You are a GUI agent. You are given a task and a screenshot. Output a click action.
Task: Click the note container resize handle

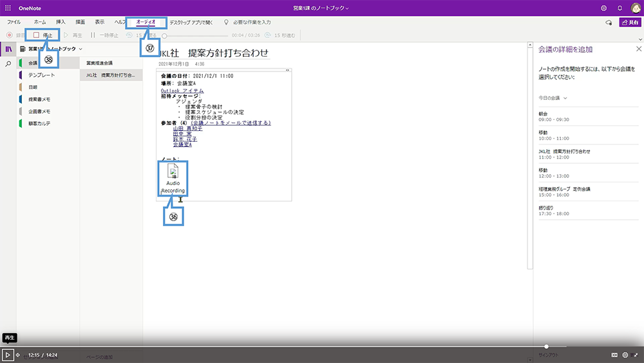coord(287,70)
